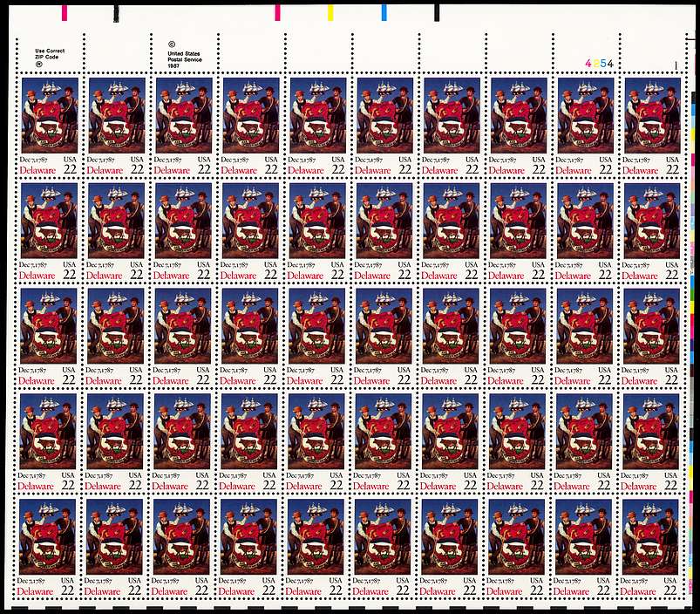Click the yellow color registration bar

[x=330, y=12]
